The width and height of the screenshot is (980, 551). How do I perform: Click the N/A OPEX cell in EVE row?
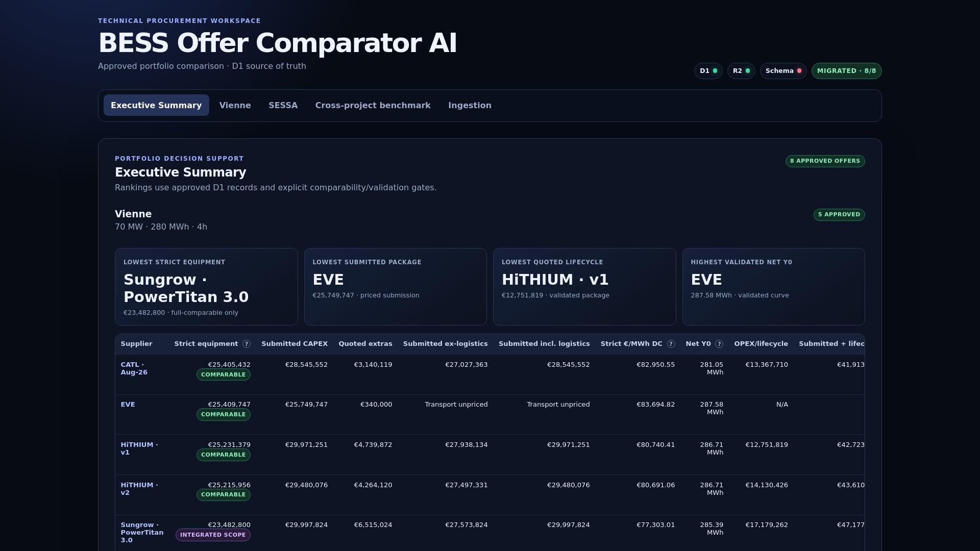coord(782,405)
